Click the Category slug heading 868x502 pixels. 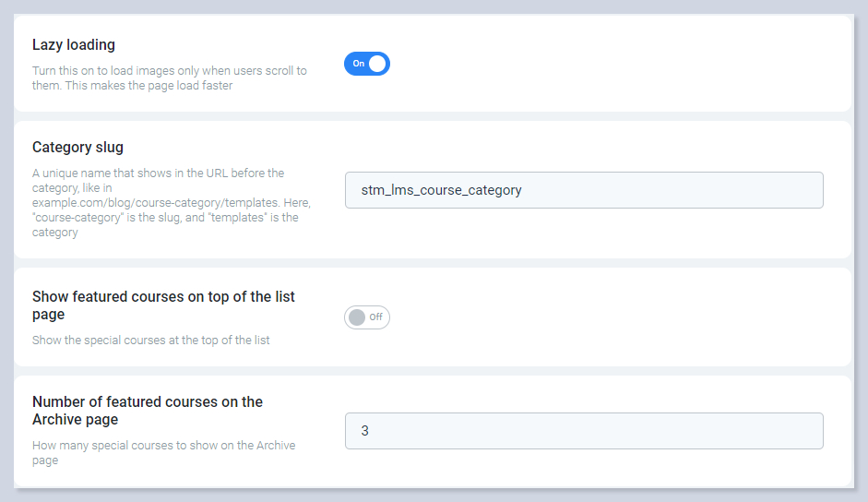point(77,147)
